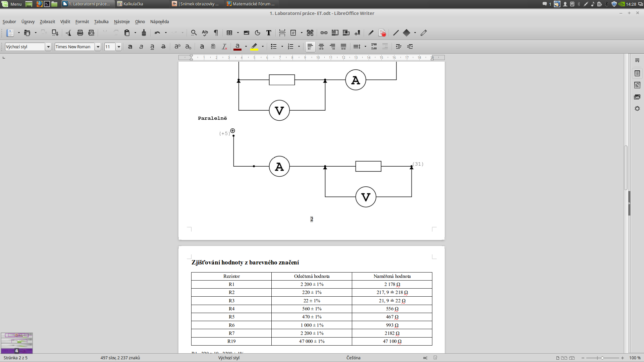The image size is (644, 362).
Task: Open the Úpravy menu
Action: pos(28,22)
